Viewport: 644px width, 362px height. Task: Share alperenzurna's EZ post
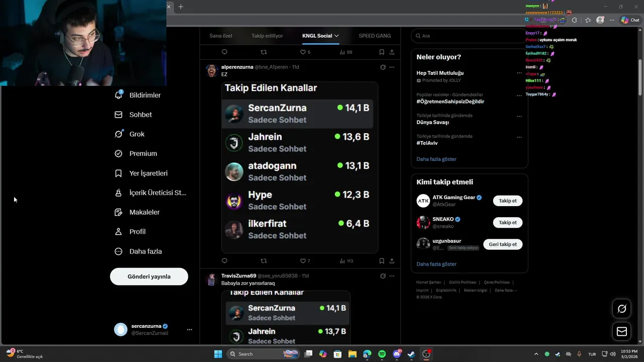point(392,261)
